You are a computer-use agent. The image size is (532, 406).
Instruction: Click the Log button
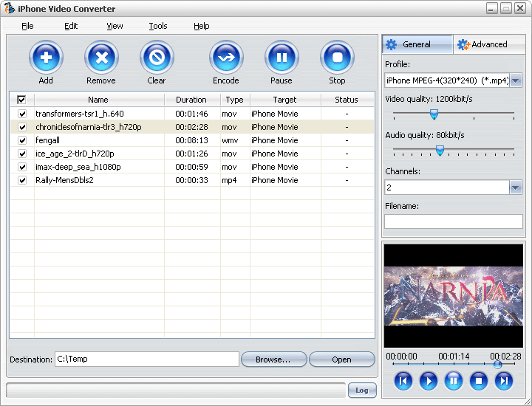click(x=362, y=390)
